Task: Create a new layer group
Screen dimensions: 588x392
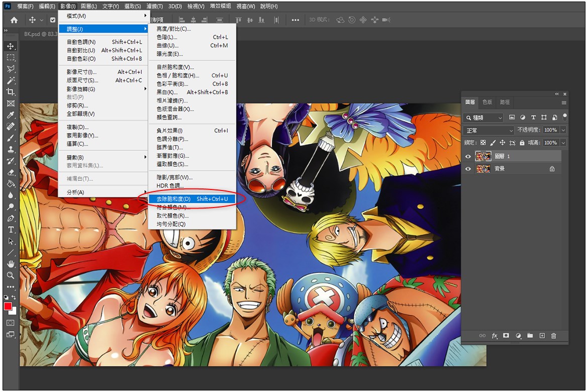Action: pos(530,336)
